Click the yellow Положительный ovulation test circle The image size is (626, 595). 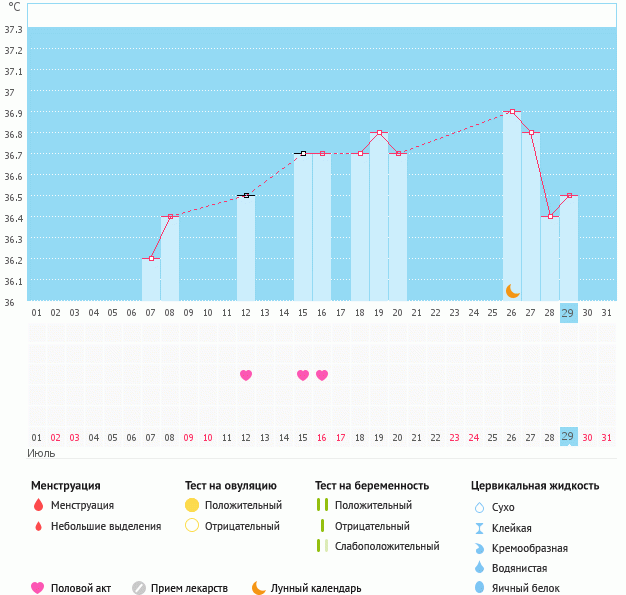[192, 505]
